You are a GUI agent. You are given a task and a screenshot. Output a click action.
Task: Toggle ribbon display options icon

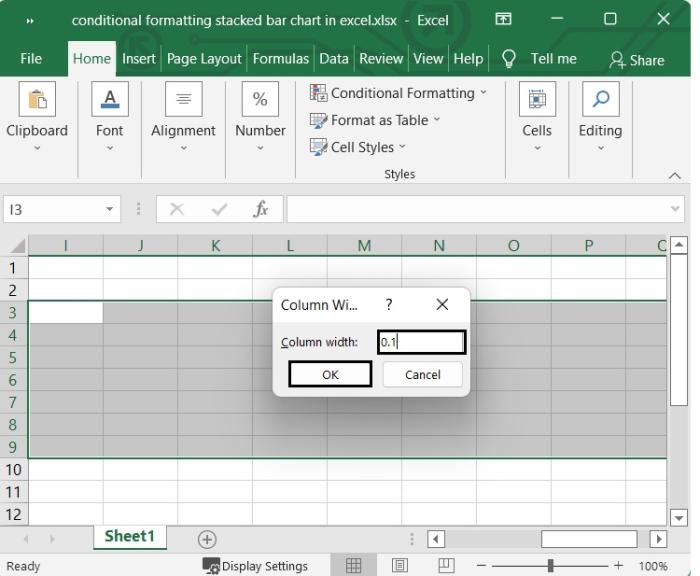(x=503, y=19)
